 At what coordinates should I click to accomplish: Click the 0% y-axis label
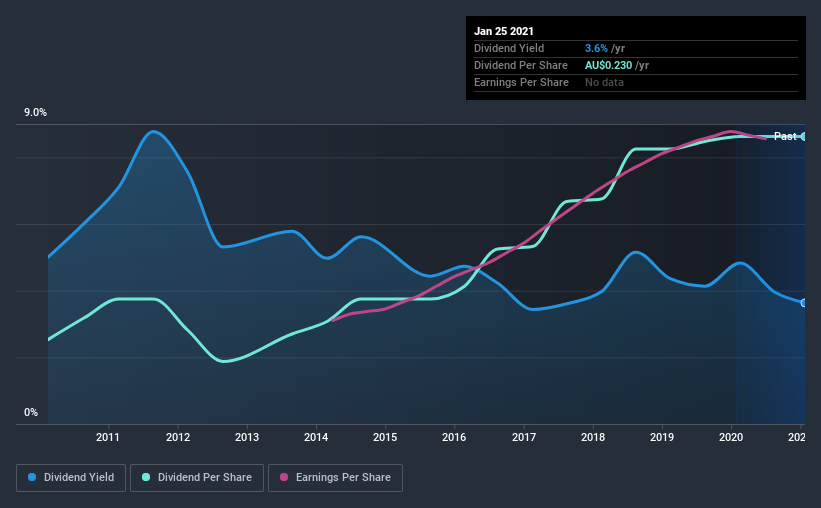tap(31, 413)
